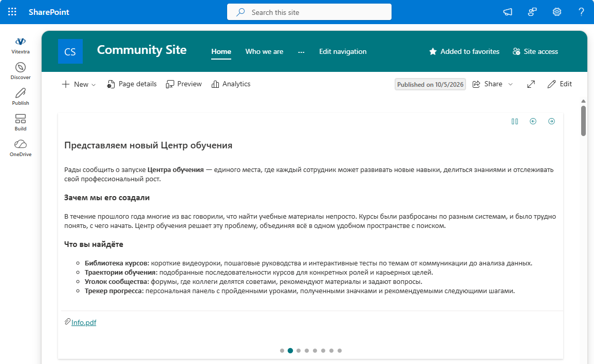
Task: Click the page vertical scrollbar thumb
Action: point(583,121)
